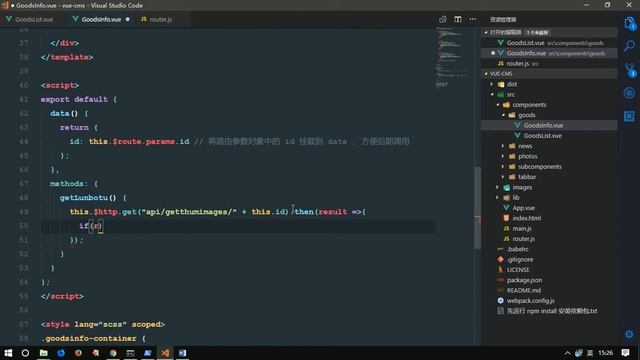Open File Explorer from the taskbar
The width and height of the screenshot is (640, 360).
(43, 353)
